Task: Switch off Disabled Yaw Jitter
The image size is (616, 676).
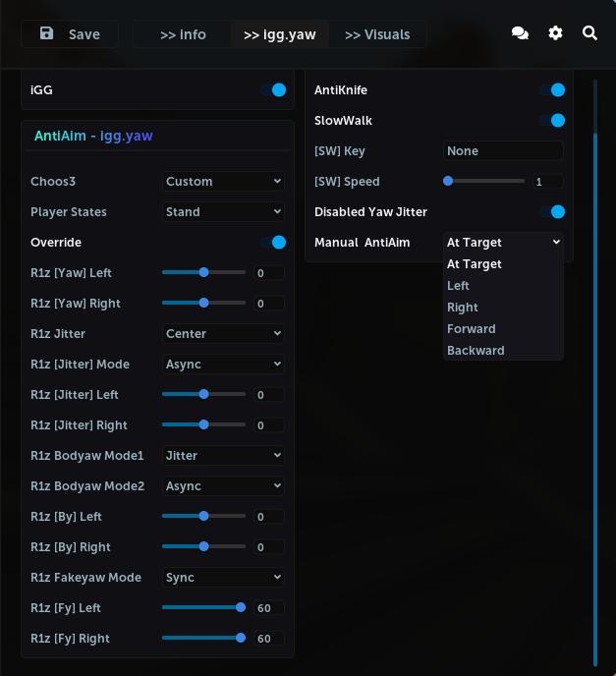Action: (x=552, y=212)
